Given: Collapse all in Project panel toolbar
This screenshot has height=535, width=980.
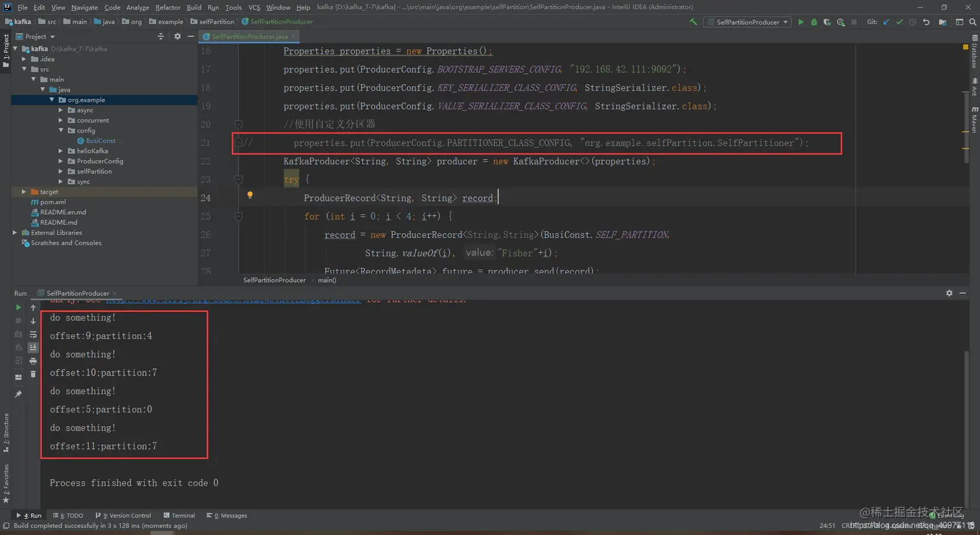Looking at the screenshot, I should pos(161,36).
